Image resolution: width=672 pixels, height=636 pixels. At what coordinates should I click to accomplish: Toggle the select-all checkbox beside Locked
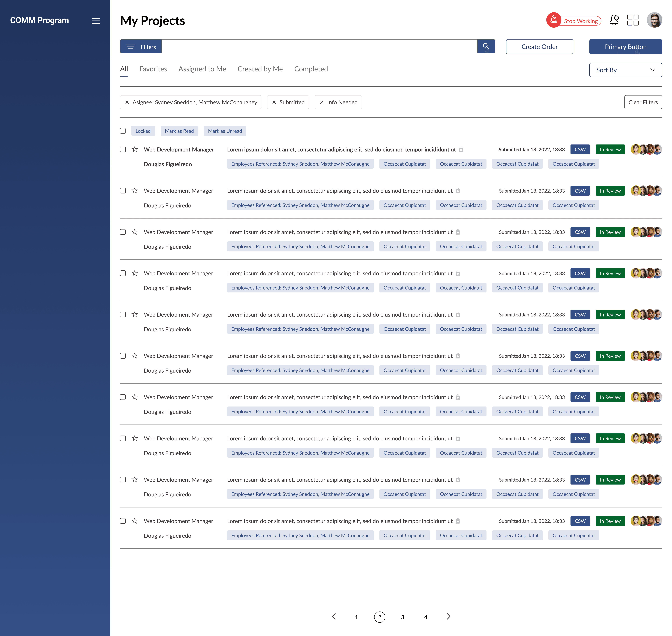coord(123,131)
